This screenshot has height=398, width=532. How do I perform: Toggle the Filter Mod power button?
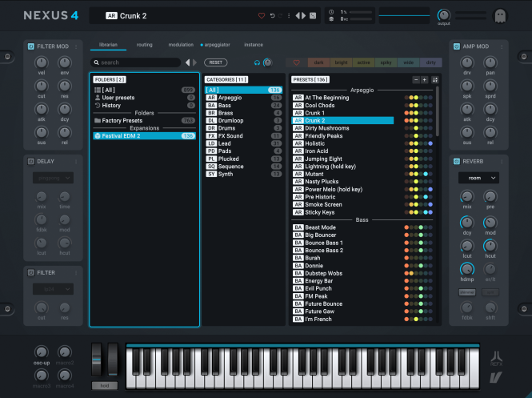(31, 46)
